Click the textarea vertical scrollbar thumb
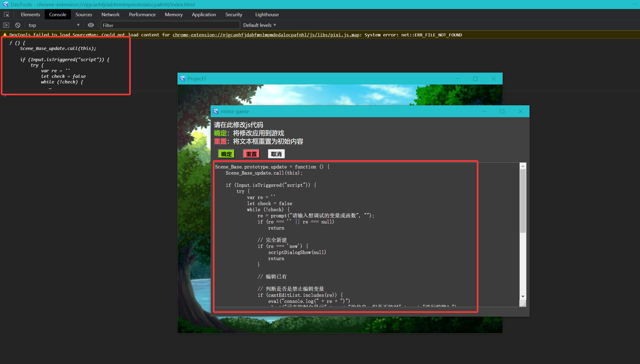Image resolution: width=640 pixels, height=364 pixels. (x=523, y=201)
